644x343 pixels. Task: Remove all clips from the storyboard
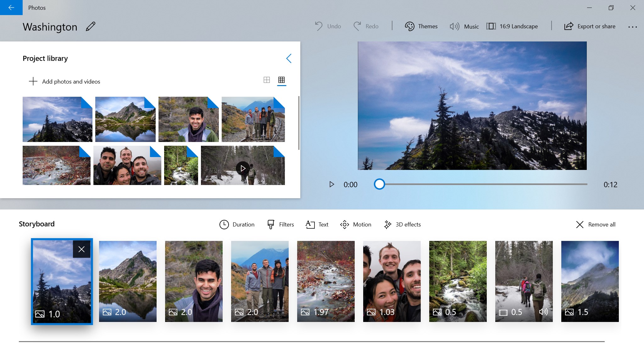point(595,224)
